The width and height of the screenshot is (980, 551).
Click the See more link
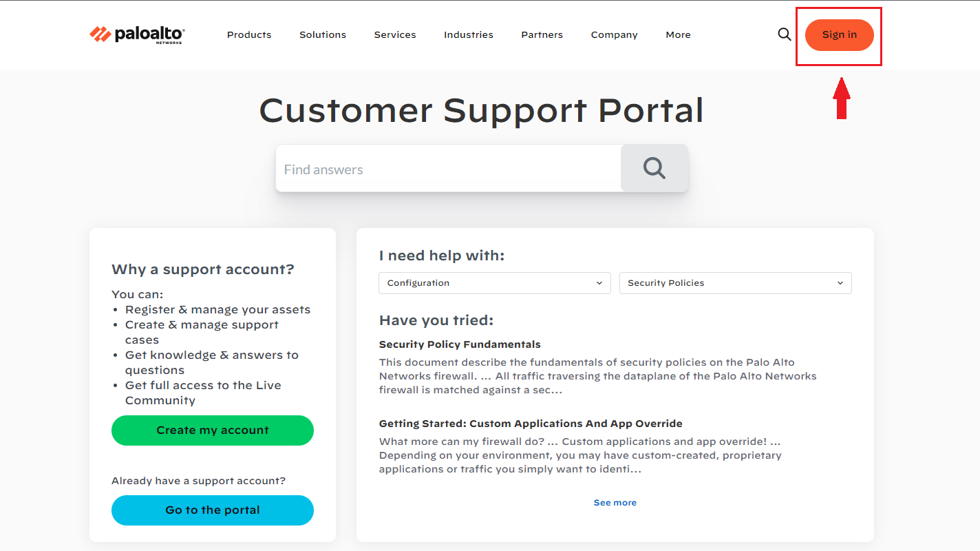coord(615,503)
